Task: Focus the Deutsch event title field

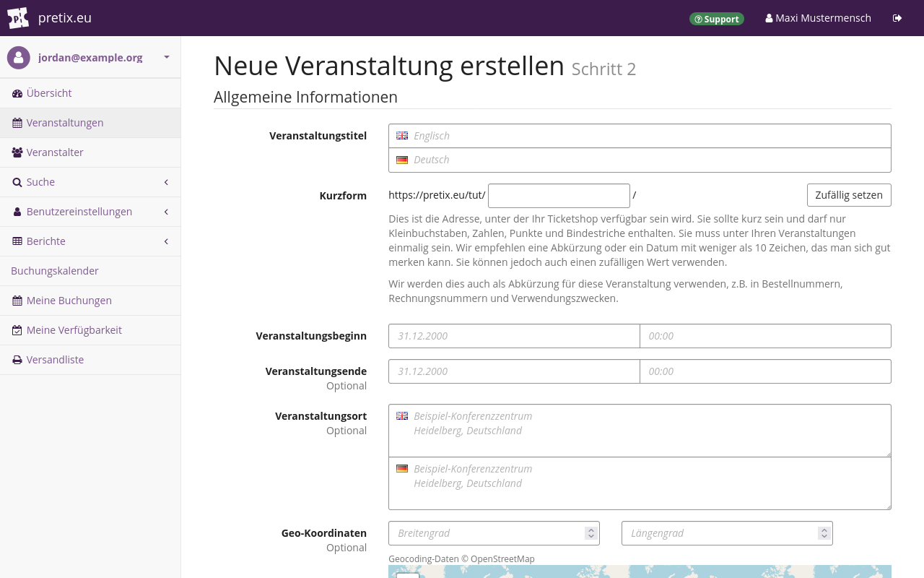Action: click(x=640, y=160)
